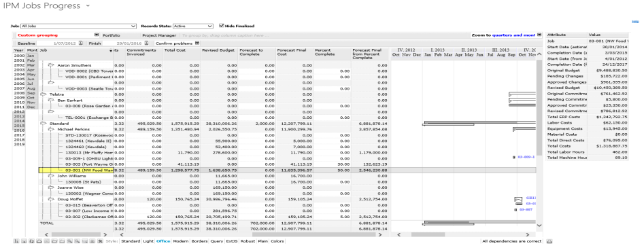The image size is (644, 250).
Task: Click the icon beside dependencies status message
Action: pos(549,241)
